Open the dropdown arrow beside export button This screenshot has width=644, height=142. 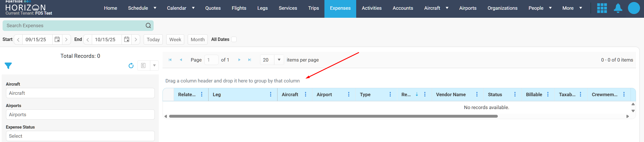click(x=154, y=66)
